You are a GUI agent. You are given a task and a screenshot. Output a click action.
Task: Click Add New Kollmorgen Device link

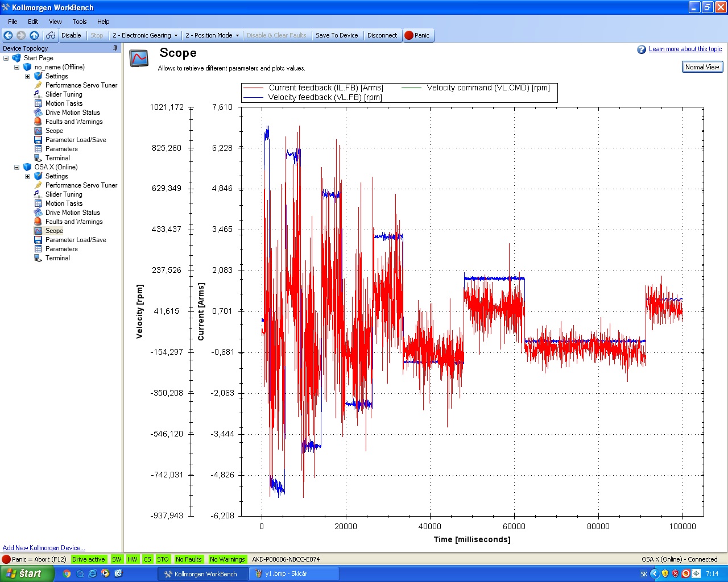coord(44,548)
